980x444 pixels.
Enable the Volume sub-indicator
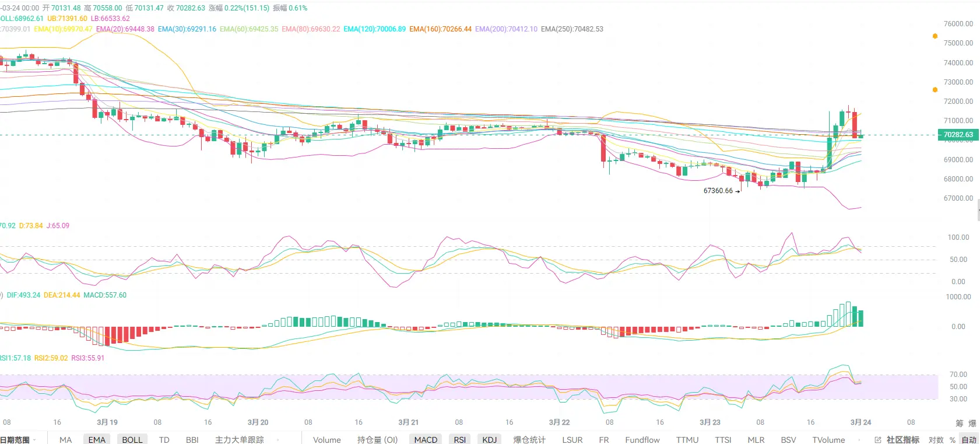coord(327,440)
